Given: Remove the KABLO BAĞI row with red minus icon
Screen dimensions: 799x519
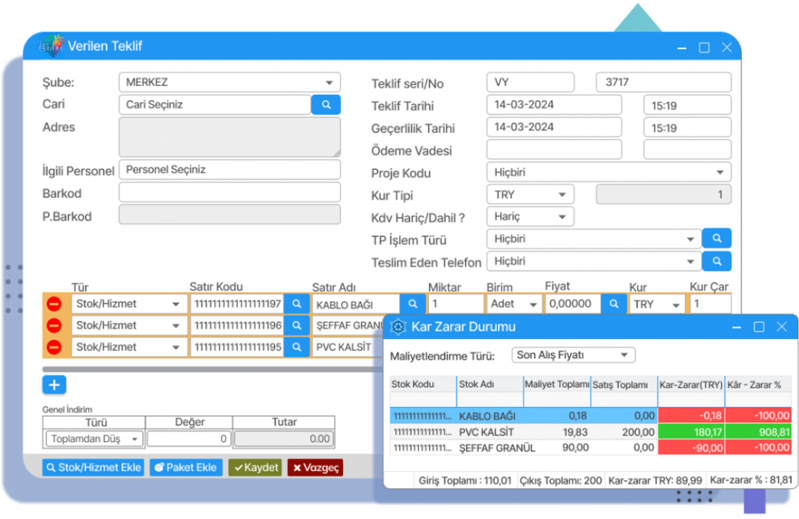Looking at the screenshot, I should pyautogui.click(x=54, y=304).
